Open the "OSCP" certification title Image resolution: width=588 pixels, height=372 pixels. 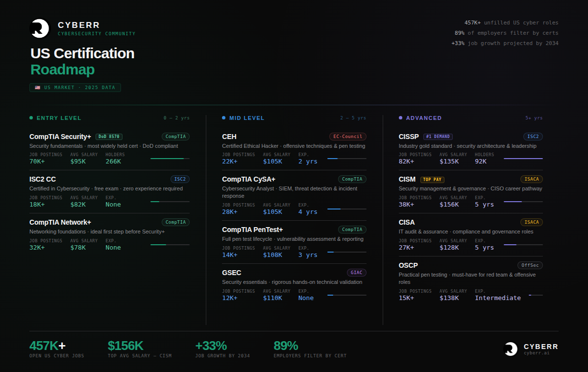(x=409, y=265)
